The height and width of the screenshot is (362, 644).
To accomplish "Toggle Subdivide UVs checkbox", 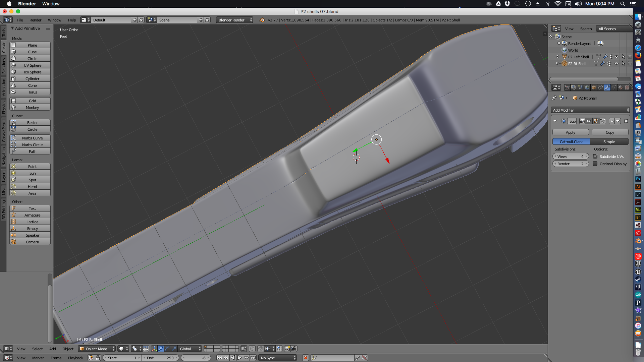I will 595,156.
